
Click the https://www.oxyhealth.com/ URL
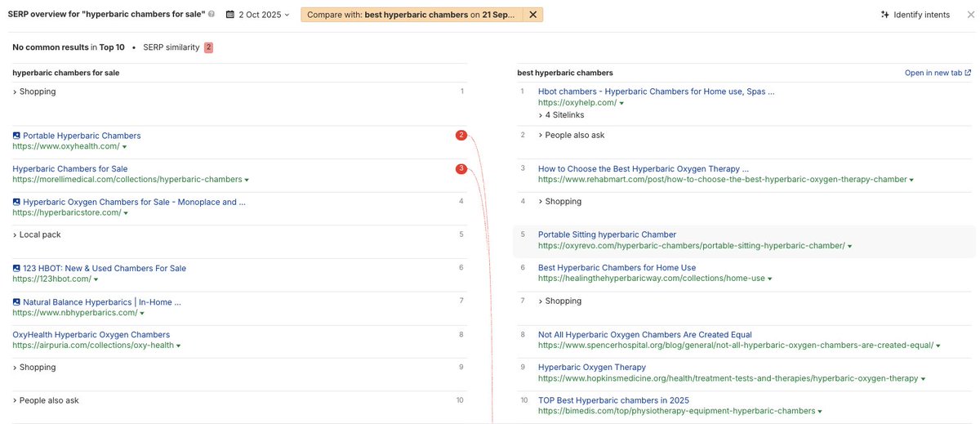coord(66,147)
